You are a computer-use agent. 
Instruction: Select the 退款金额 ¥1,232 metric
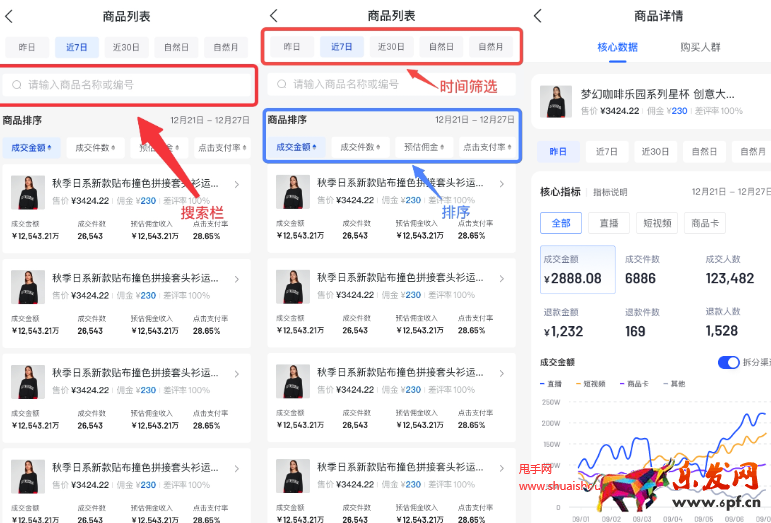click(563, 322)
